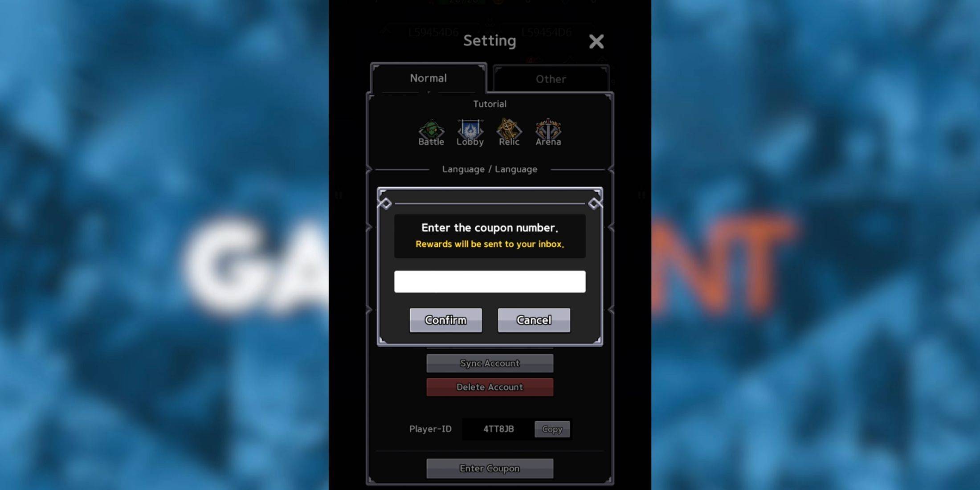Click the Delete Account button

490,387
